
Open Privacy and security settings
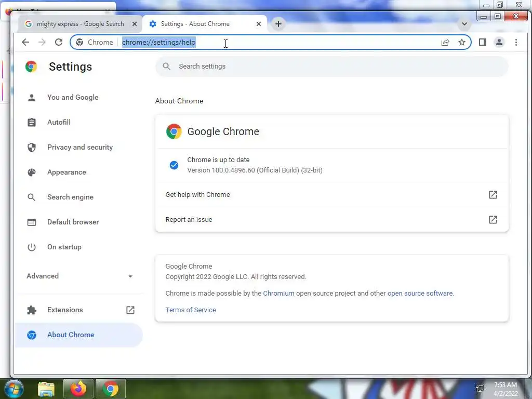(79, 147)
